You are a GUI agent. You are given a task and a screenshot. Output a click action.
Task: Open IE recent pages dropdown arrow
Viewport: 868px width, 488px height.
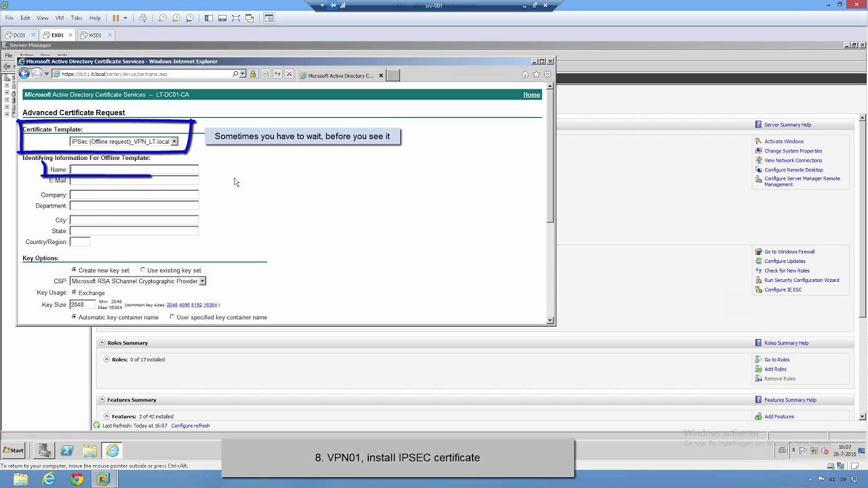(46, 74)
